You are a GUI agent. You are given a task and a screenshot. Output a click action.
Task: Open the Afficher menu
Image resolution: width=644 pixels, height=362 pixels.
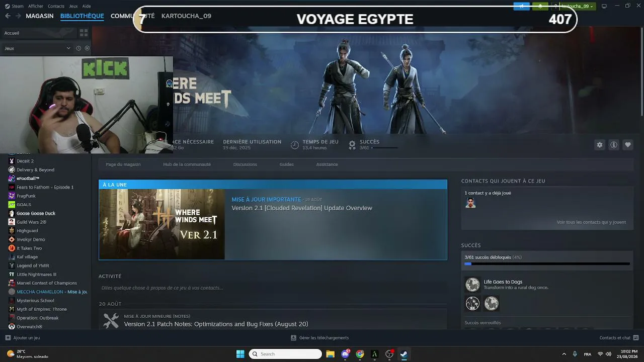(x=36, y=6)
